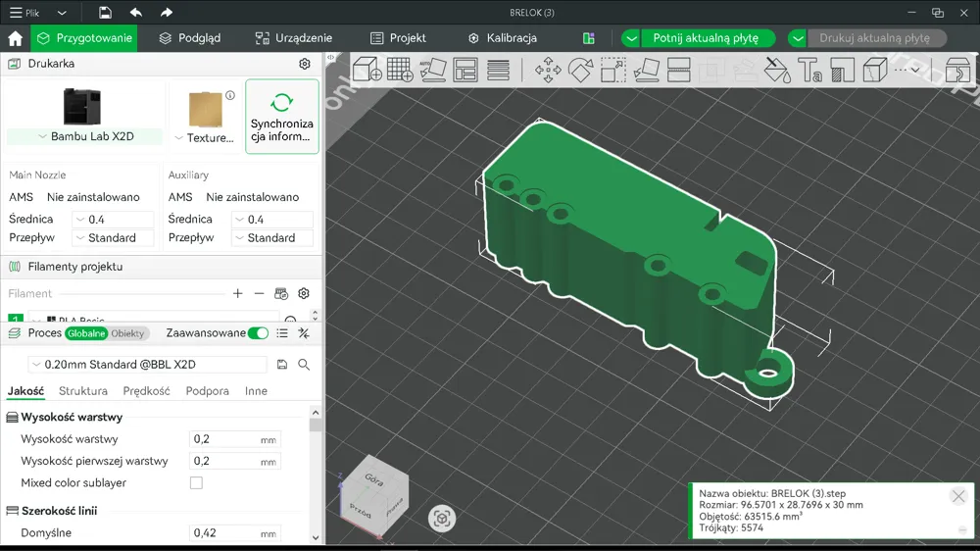
Task: Reset view with the viewport cube button
Action: point(442,519)
